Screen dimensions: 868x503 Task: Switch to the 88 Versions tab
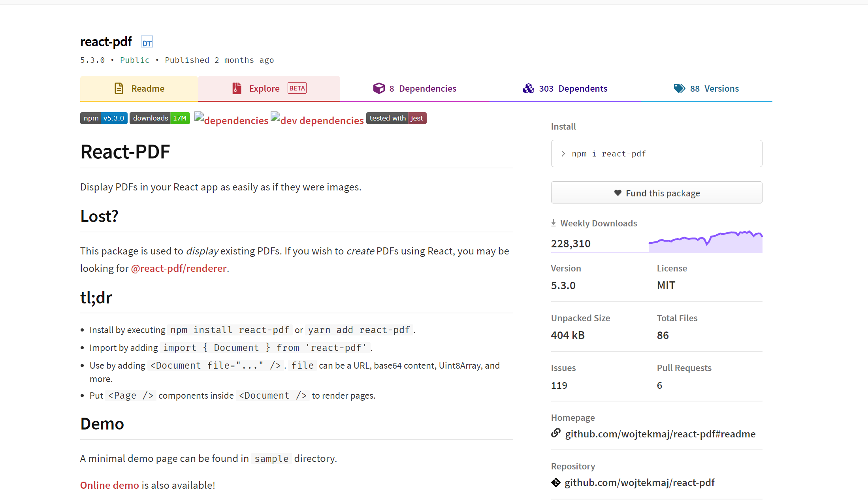point(706,89)
